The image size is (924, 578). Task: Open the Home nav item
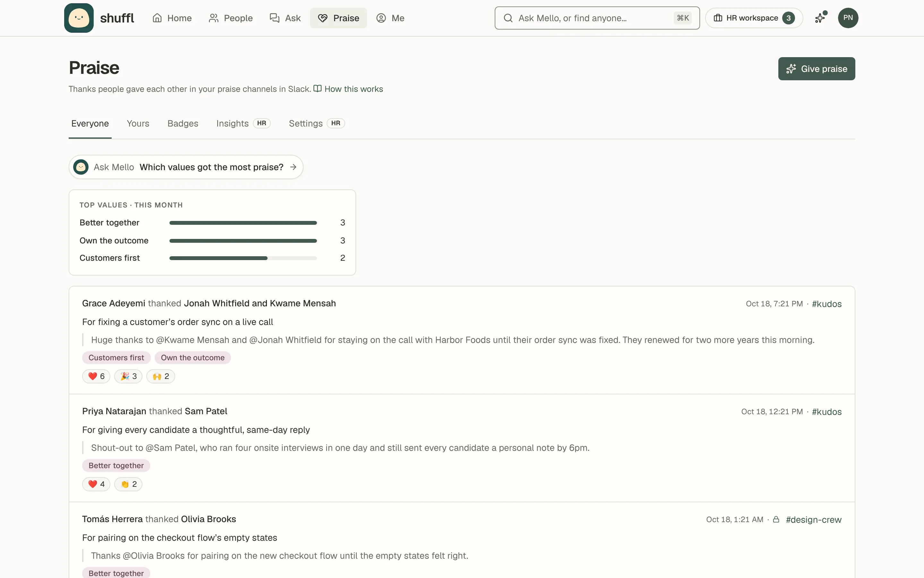[x=172, y=18]
